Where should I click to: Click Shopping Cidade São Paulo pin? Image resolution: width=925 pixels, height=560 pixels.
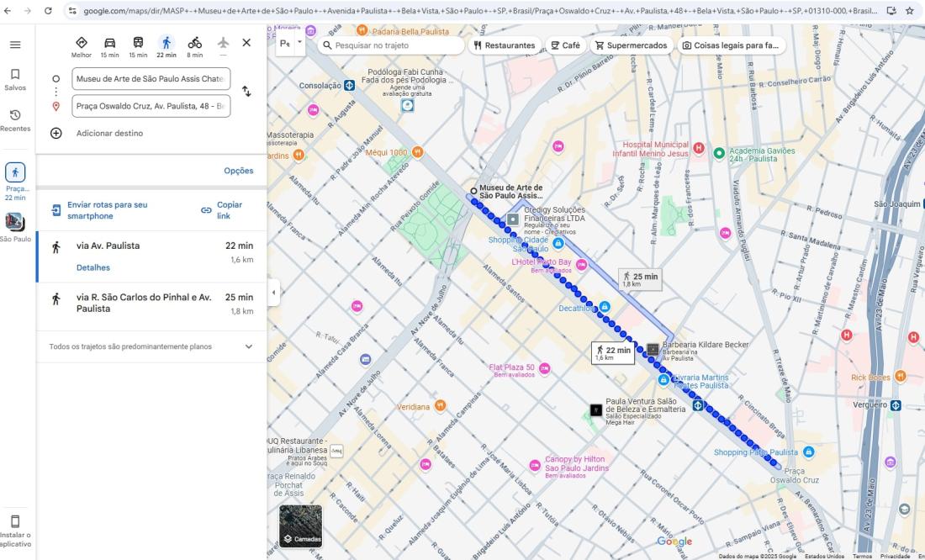558,242
